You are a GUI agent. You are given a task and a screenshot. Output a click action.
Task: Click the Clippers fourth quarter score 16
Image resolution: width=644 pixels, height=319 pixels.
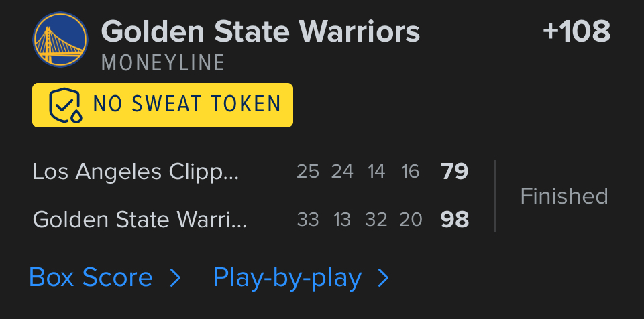click(411, 172)
